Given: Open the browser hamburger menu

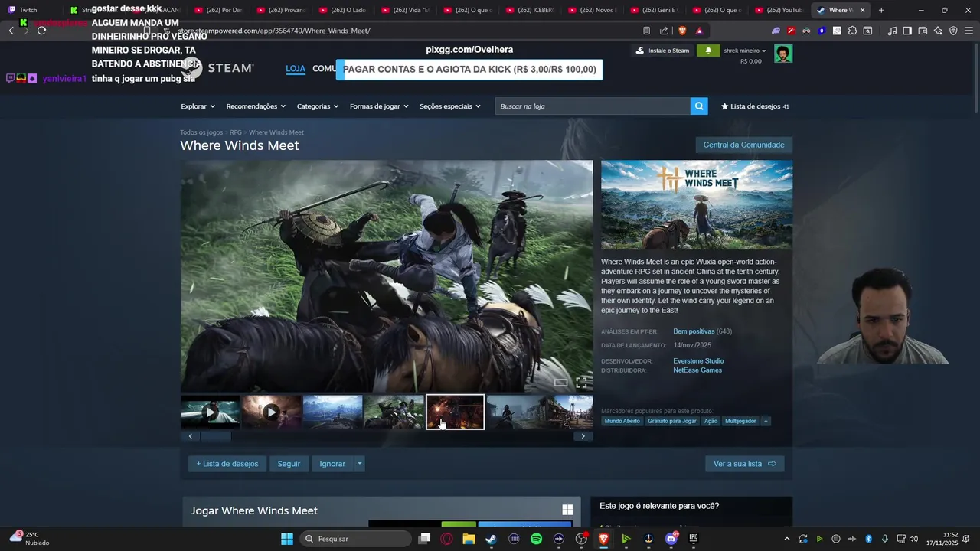Looking at the screenshot, I should [969, 31].
